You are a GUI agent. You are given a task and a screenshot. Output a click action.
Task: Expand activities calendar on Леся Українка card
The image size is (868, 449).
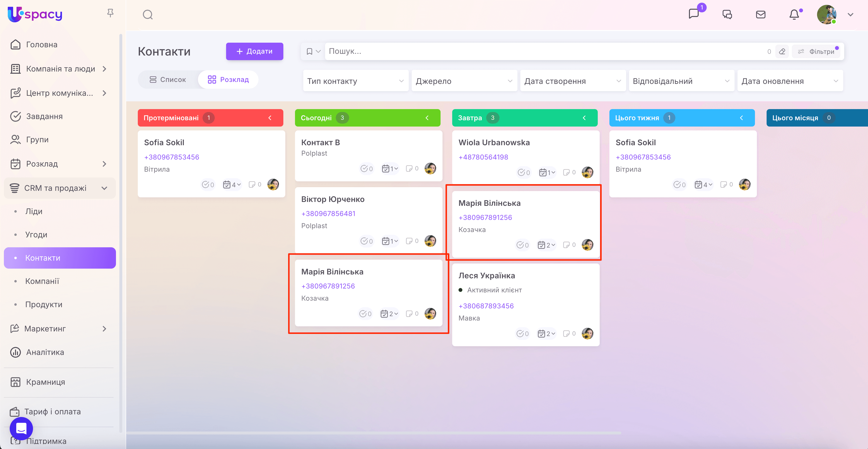[547, 333]
